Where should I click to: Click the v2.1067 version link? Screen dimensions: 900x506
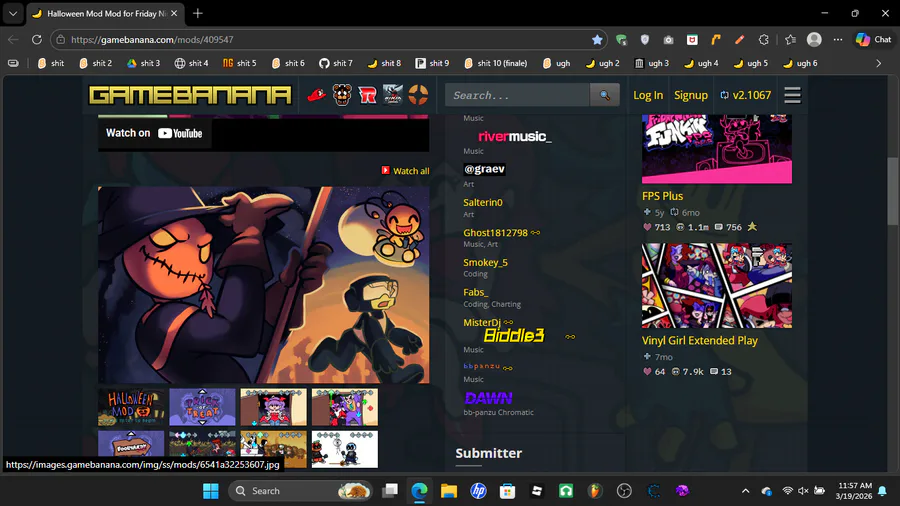pyautogui.click(x=746, y=95)
